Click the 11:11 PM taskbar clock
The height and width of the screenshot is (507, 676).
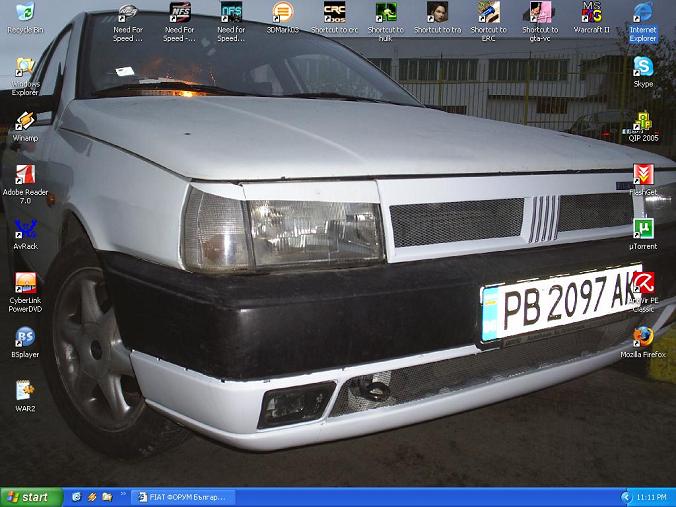651,497
